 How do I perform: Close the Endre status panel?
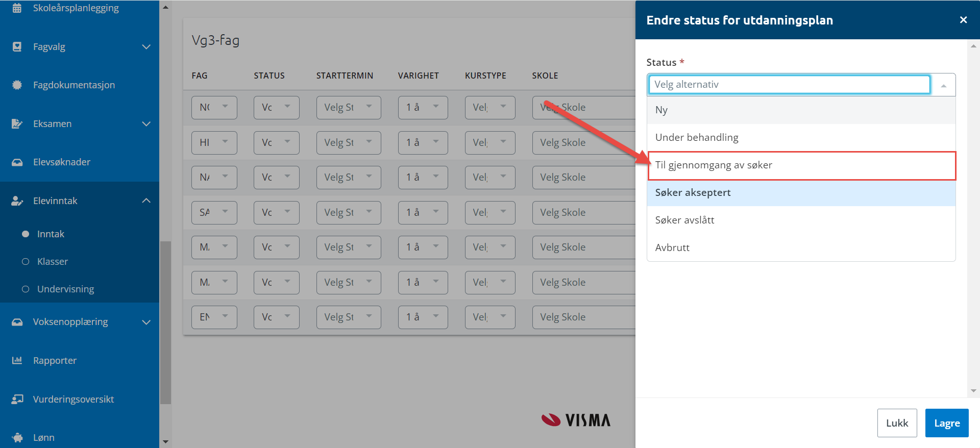(x=963, y=20)
